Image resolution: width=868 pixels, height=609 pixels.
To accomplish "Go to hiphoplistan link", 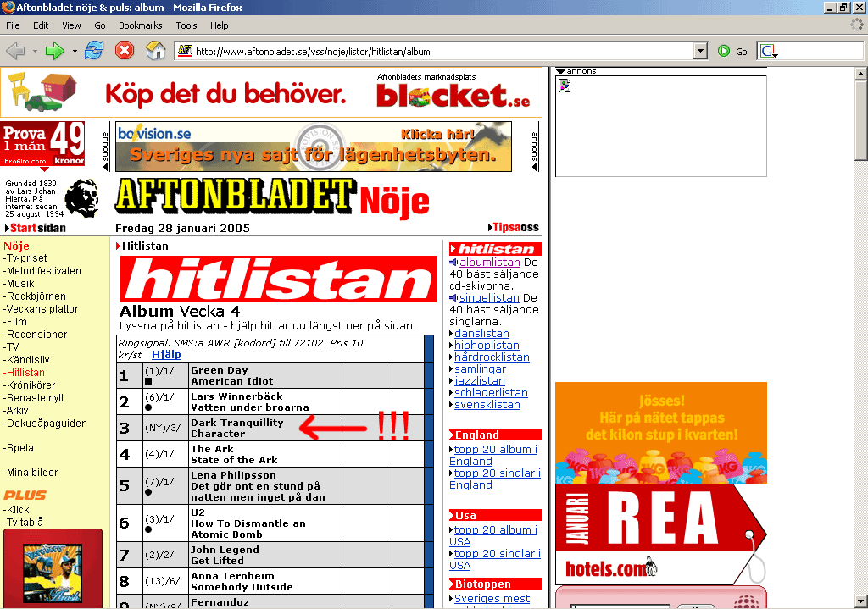I will pyautogui.click(x=487, y=345).
